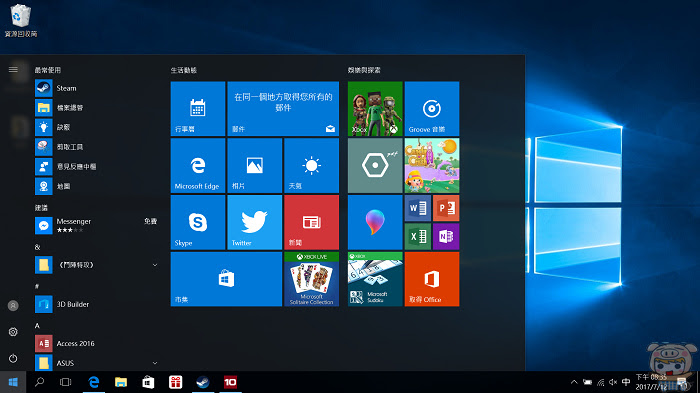Launch the Snipping Tool (剪取工具)
The height and width of the screenshot is (393, 700).
(96, 147)
